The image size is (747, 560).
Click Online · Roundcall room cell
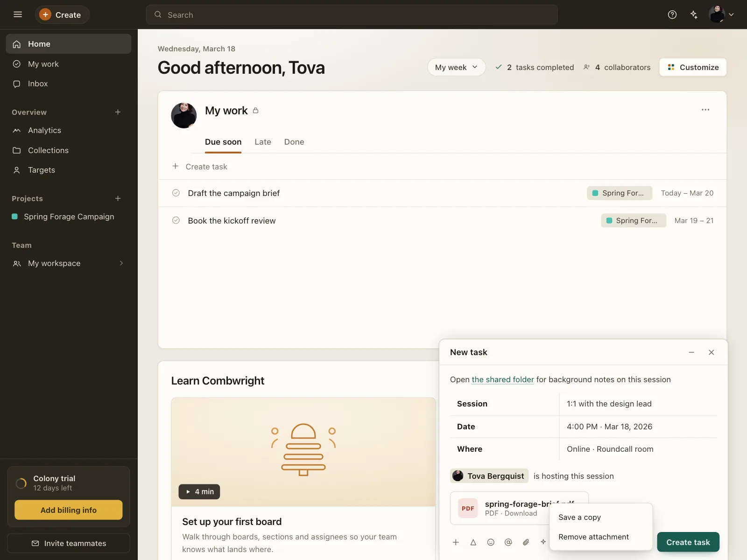pyautogui.click(x=638, y=449)
